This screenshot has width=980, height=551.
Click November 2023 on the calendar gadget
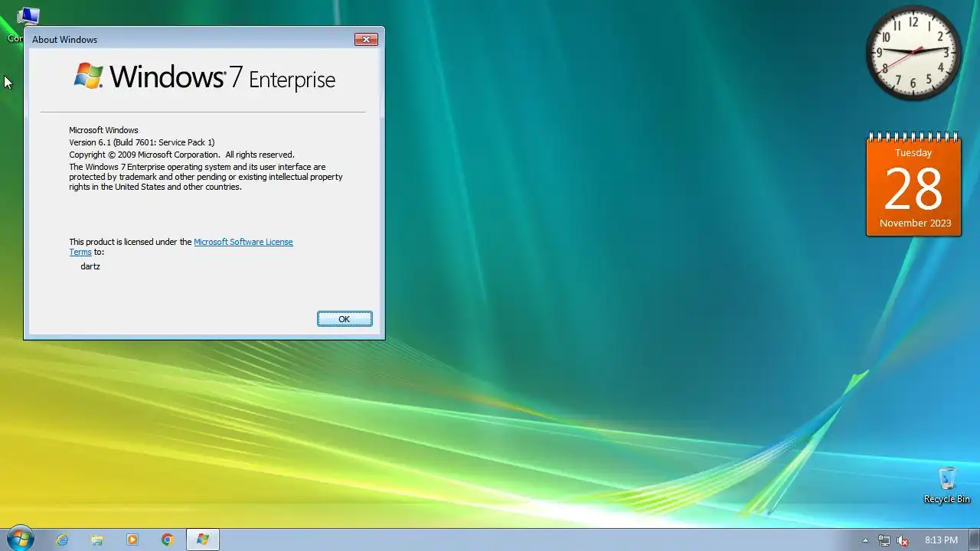click(915, 223)
